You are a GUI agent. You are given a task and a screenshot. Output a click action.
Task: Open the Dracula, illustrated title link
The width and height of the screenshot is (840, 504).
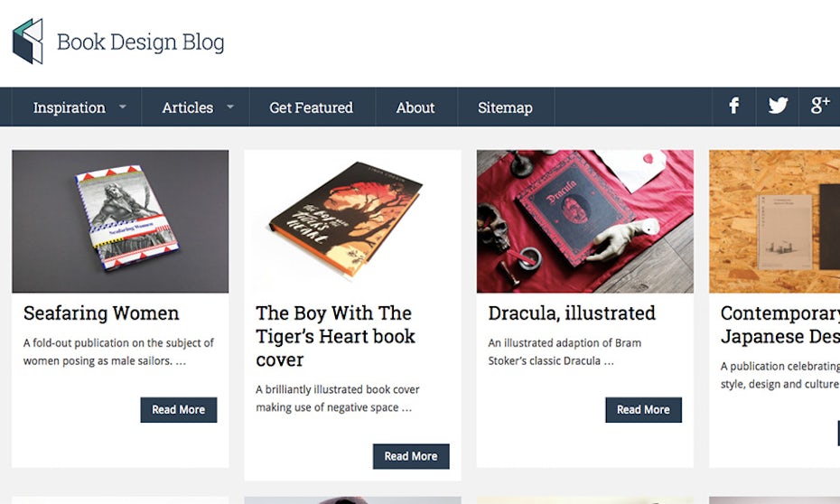[572, 313]
